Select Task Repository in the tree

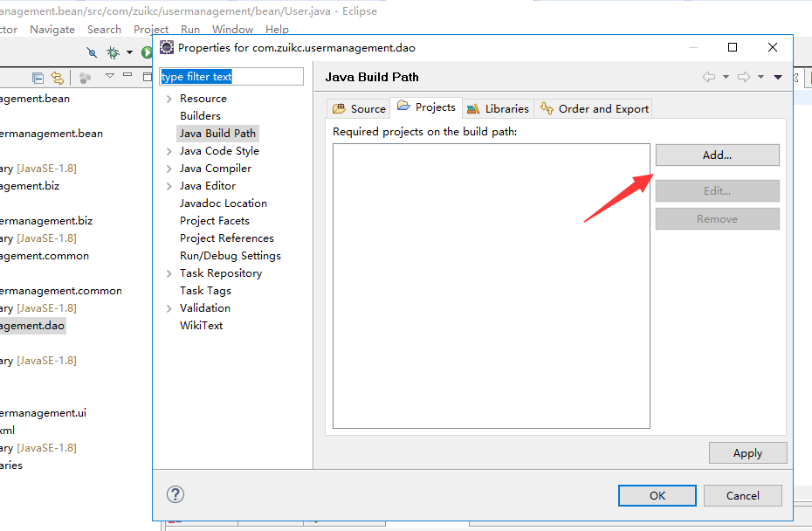tap(221, 273)
